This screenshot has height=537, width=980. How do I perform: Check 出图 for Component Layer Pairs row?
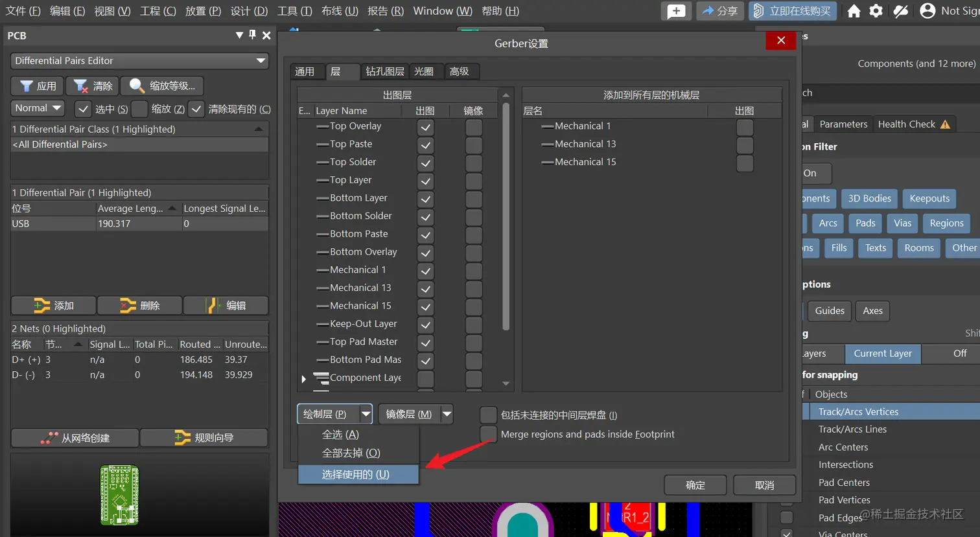[425, 378]
